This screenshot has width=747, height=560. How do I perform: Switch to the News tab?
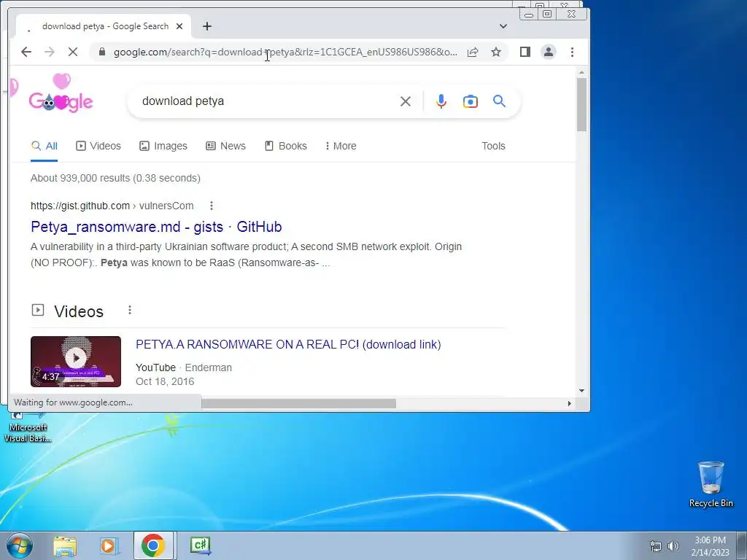[226, 146]
